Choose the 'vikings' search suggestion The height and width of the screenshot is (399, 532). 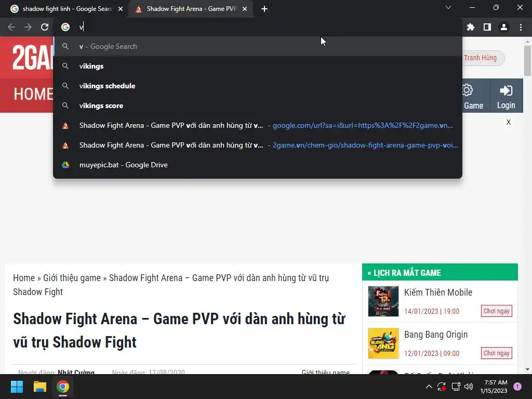[258, 66]
